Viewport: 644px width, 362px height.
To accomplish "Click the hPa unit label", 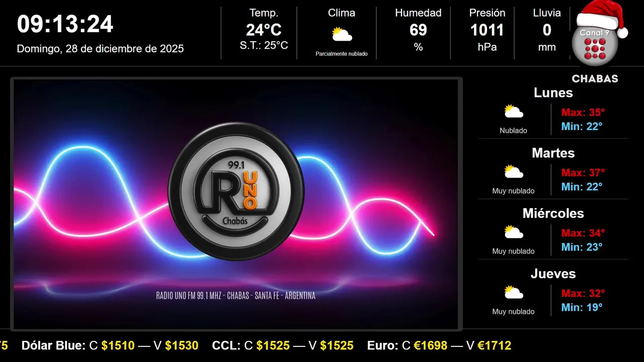I will pyautogui.click(x=487, y=47).
